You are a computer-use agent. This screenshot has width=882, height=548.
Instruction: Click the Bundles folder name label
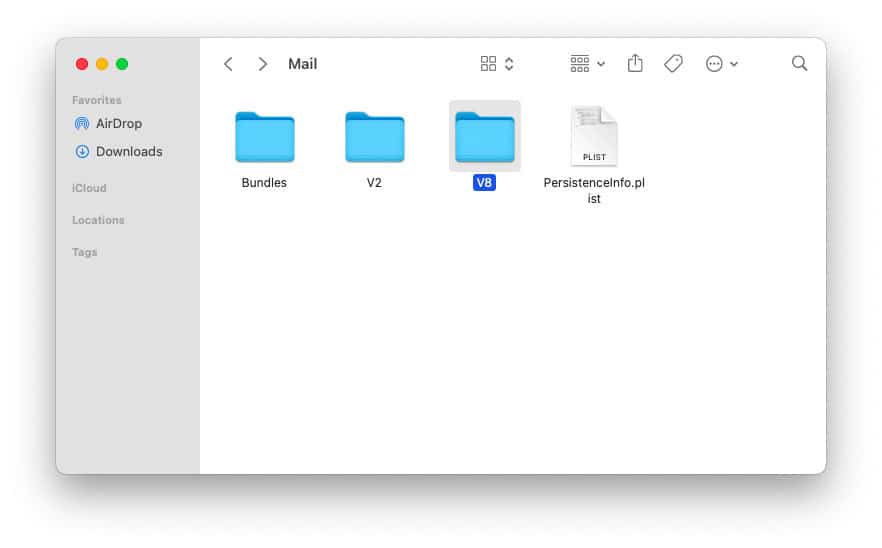(264, 183)
